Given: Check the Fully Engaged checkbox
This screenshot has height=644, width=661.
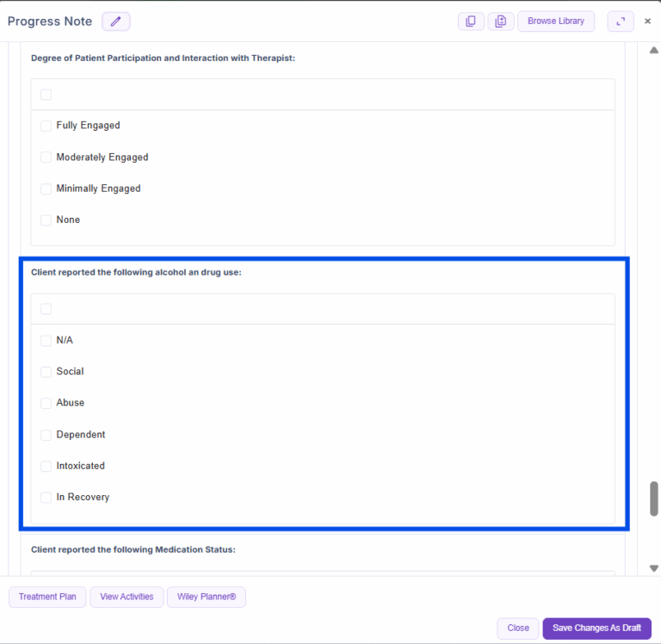Looking at the screenshot, I should point(46,126).
